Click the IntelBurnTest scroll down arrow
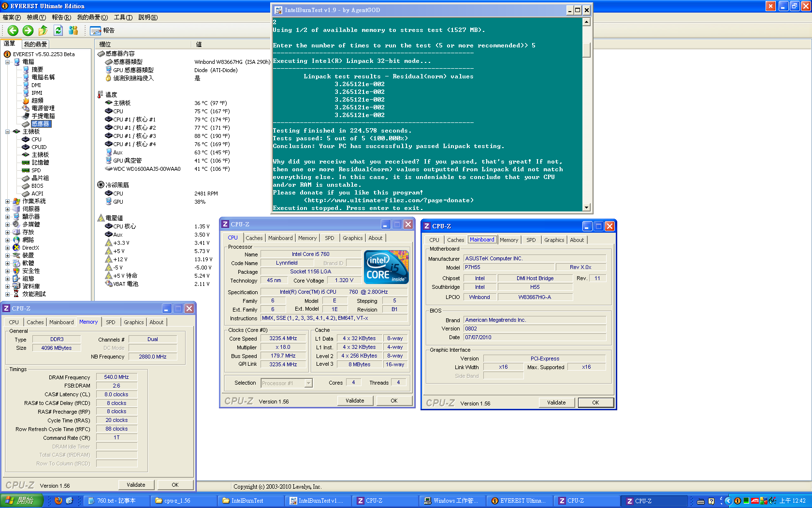This screenshot has height=508, width=812. 587,208
